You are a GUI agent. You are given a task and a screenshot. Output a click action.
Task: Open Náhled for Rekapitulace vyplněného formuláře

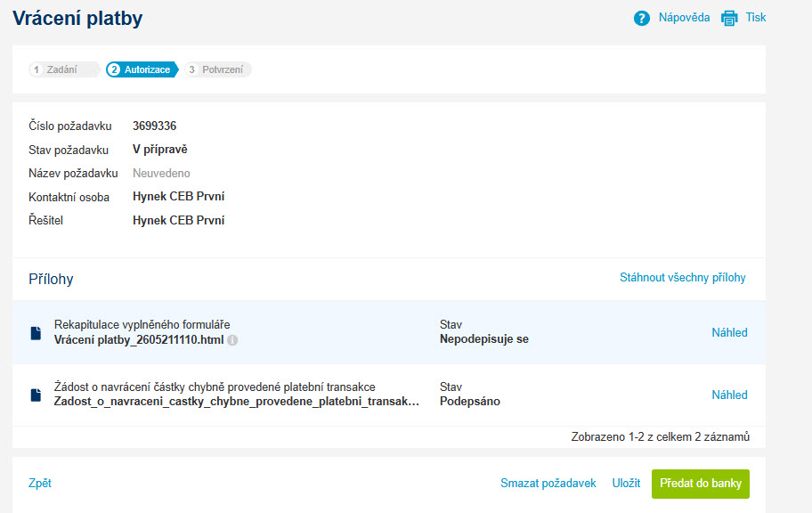pyautogui.click(x=729, y=333)
